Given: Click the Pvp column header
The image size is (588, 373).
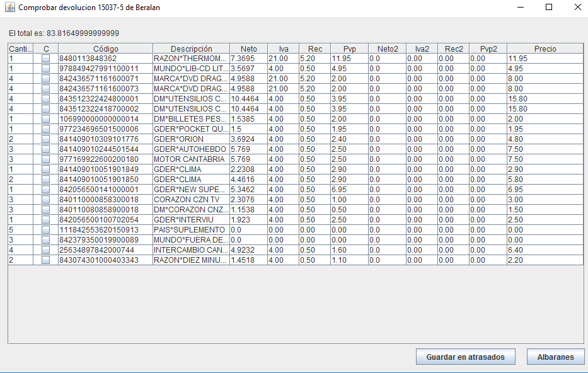Looking at the screenshot, I should tap(349, 49).
